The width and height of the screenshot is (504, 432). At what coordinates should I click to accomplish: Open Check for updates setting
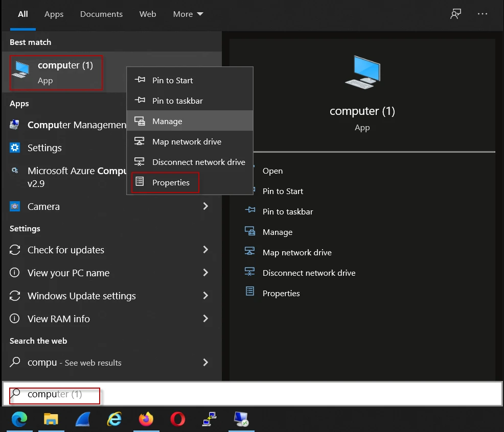coord(111,250)
